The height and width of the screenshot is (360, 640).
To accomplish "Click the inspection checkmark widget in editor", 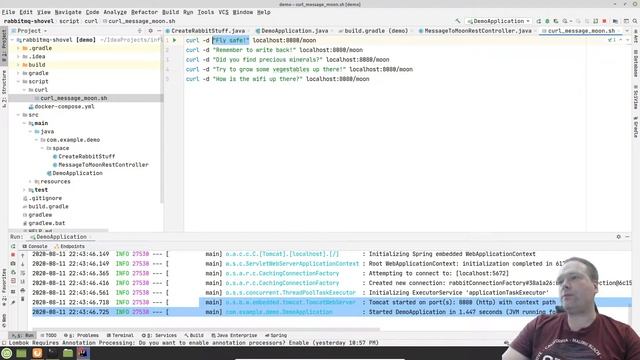I will 611,40.
